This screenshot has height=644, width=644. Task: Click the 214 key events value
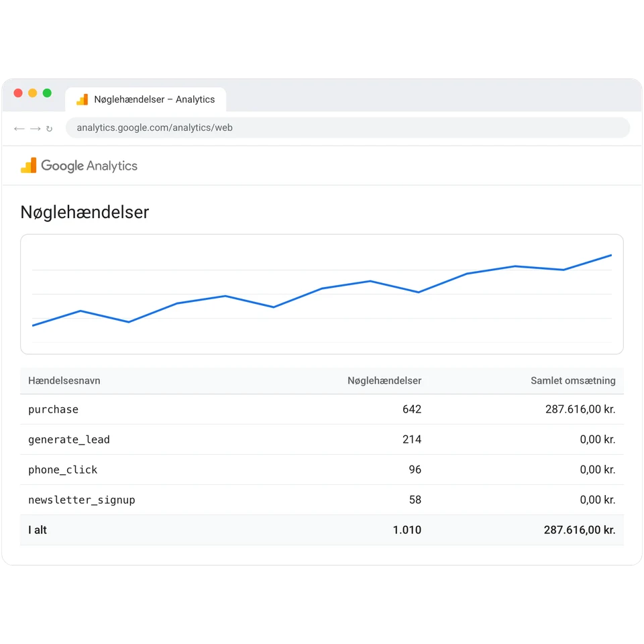pos(412,439)
